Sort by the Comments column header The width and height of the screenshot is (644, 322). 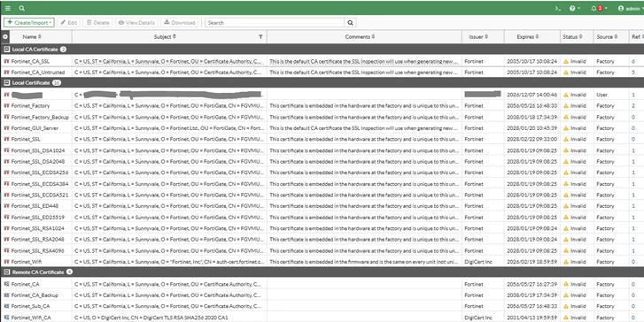point(360,36)
